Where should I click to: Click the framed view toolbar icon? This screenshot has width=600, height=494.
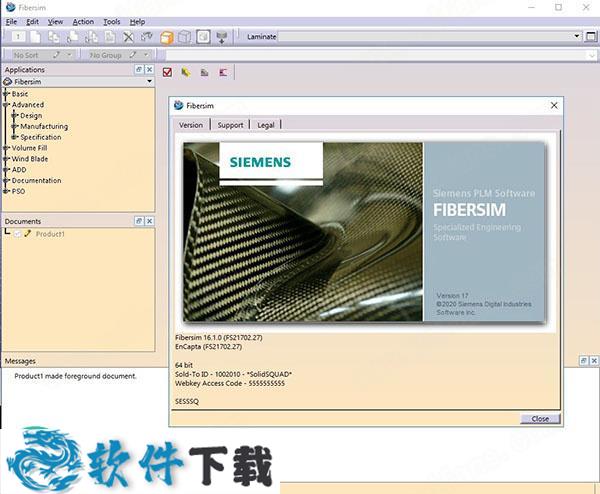(203, 37)
